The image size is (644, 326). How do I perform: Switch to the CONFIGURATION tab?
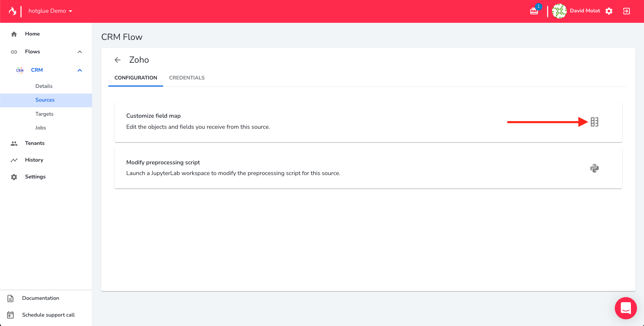(136, 78)
